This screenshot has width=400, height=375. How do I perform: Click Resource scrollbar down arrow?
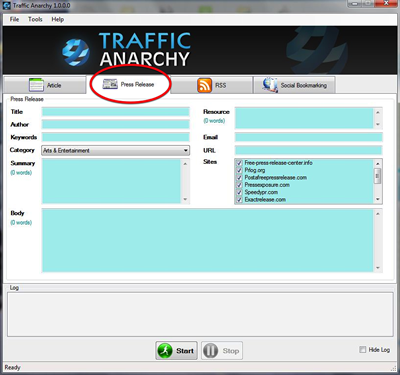click(378, 124)
